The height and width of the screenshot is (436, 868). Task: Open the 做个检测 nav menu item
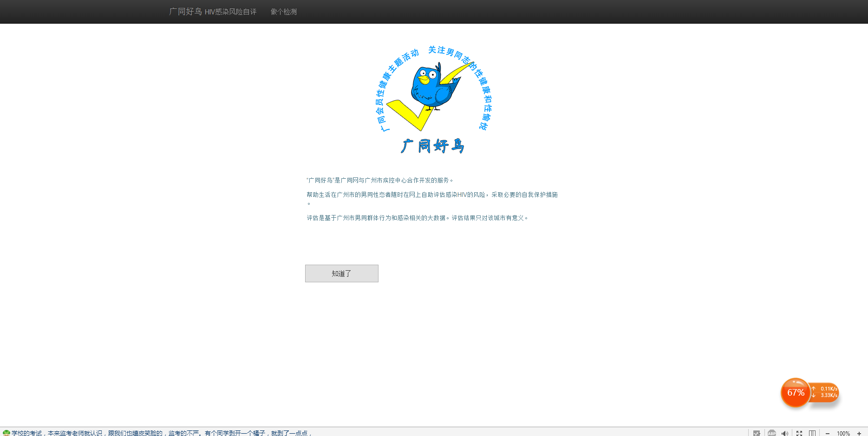[283, 12]
